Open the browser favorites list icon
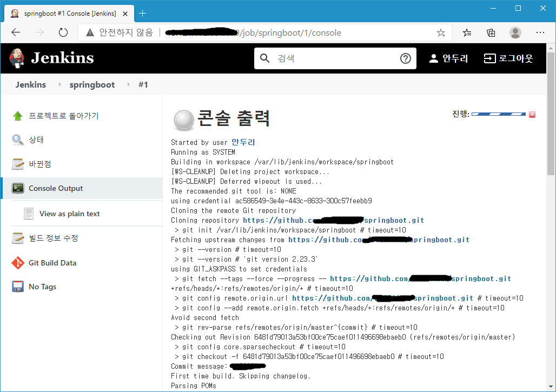This screenshot has height=392, width=556. (x=467, y=33)
